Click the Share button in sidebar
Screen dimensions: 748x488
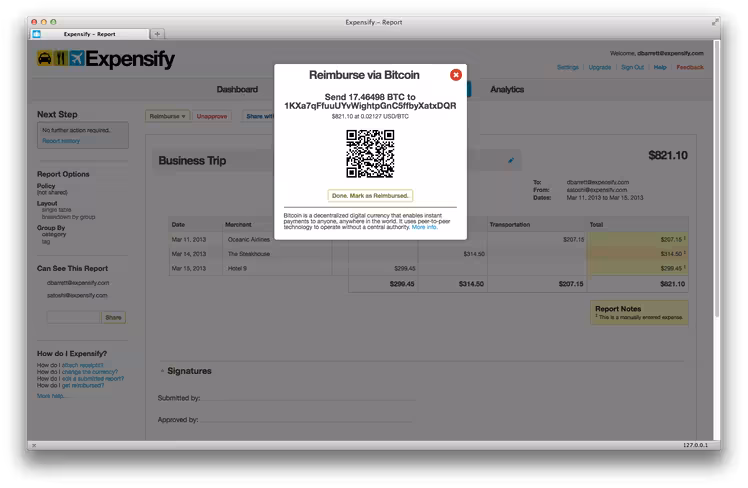tap(114, 317)
